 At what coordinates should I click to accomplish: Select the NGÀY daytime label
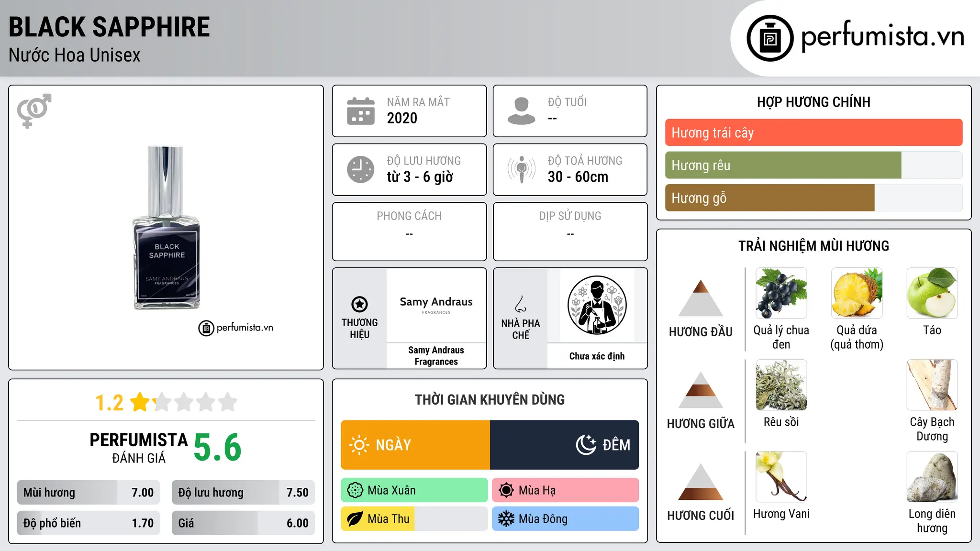click(x=393, y=445)
